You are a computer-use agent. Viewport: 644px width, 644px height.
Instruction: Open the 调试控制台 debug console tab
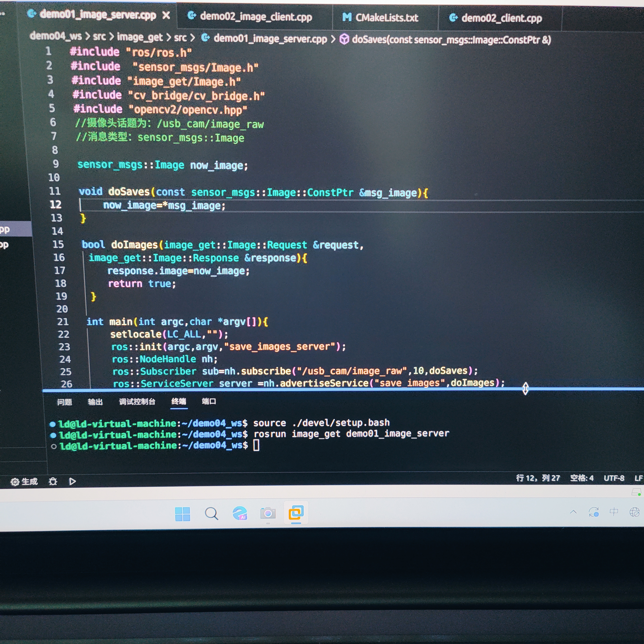(137, 402)
